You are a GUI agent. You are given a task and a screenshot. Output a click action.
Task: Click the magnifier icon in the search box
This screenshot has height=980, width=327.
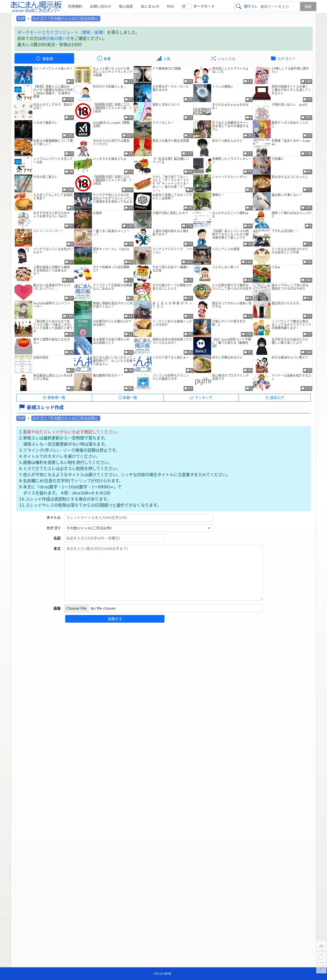(x=239, y=6)
